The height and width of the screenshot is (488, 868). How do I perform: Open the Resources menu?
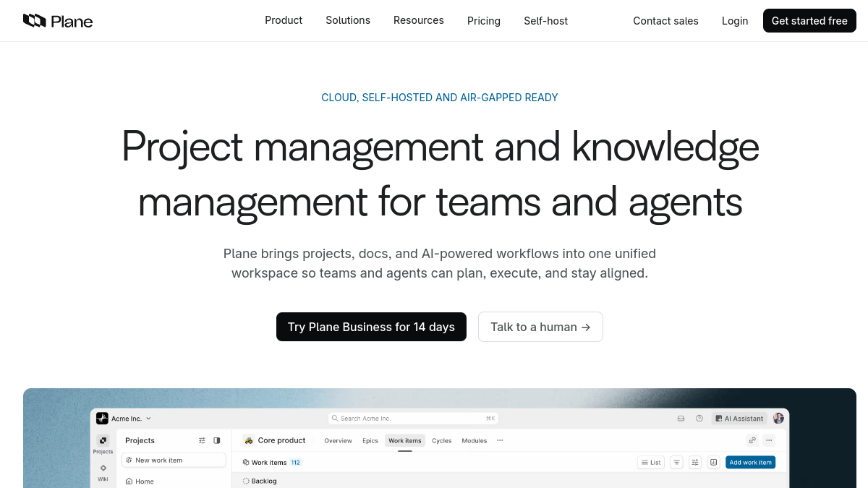pos(419,20)
